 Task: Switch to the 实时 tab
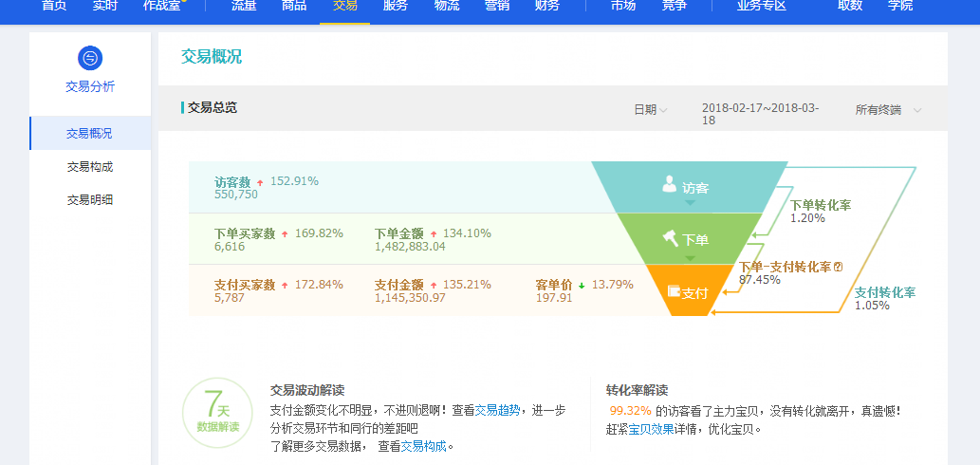(104, 7)
